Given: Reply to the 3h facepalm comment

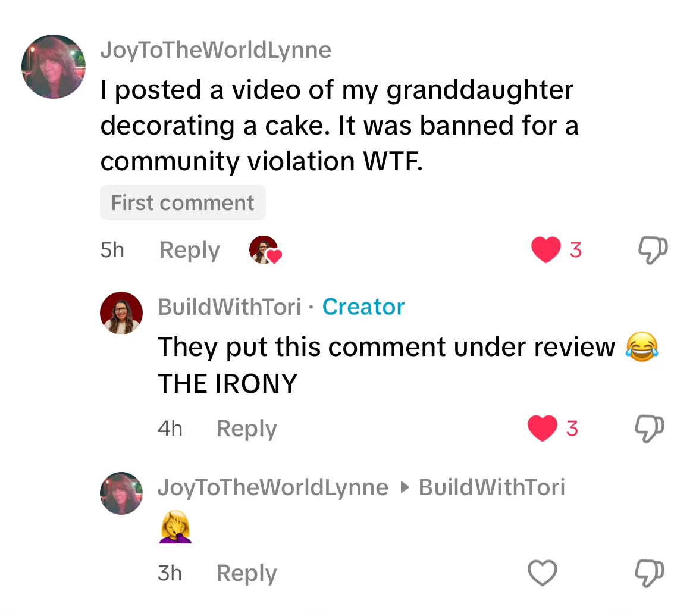Looking at the screenshot, I should 246,573.
